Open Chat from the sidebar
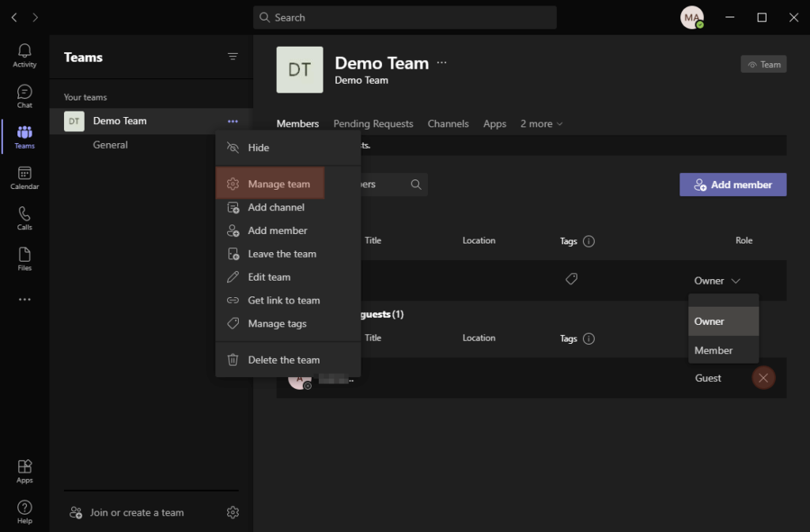Screen dimensions: 810x532 25,96
